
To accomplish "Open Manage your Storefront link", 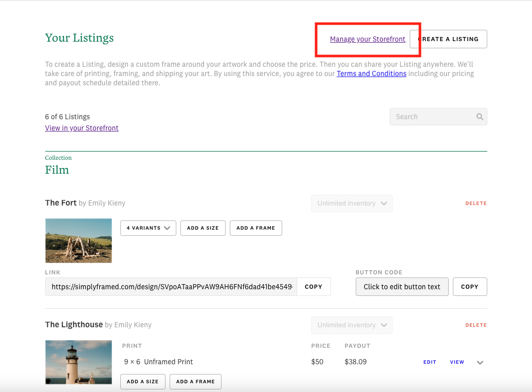I will (368, 39).
